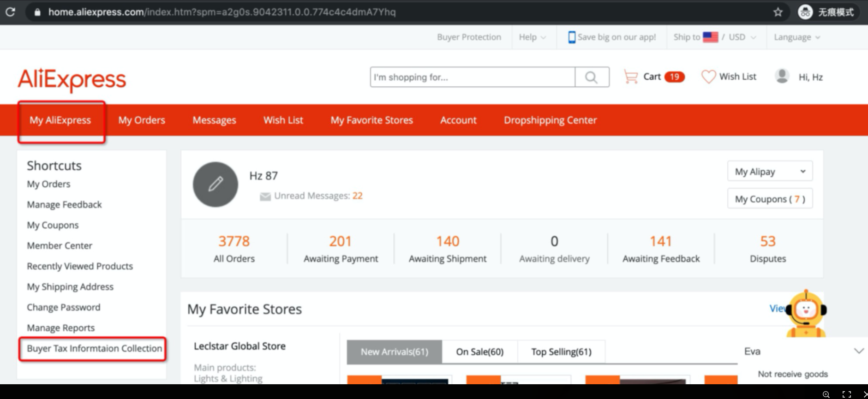Switch to New Arrivals(61) tab
This screenshot has height=399, width=868.
pos(395,352)
